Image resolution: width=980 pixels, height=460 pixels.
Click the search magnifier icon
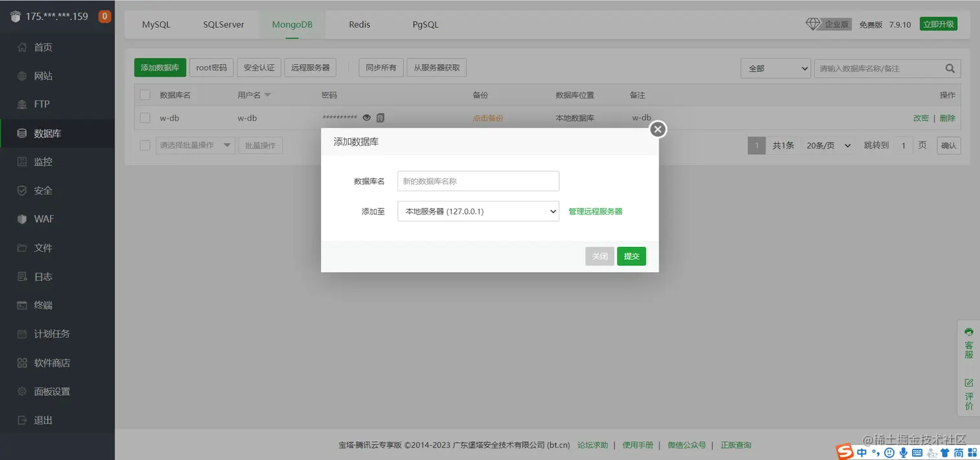click(x=950, y=68)
